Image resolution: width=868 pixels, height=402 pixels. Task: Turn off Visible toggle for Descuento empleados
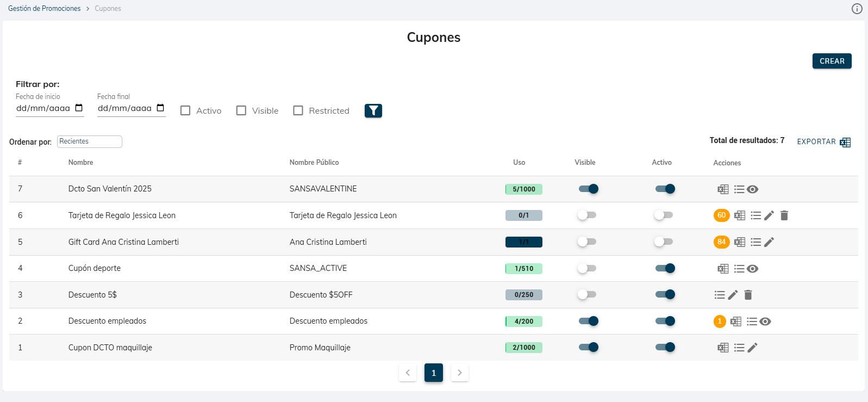point(588,321)
